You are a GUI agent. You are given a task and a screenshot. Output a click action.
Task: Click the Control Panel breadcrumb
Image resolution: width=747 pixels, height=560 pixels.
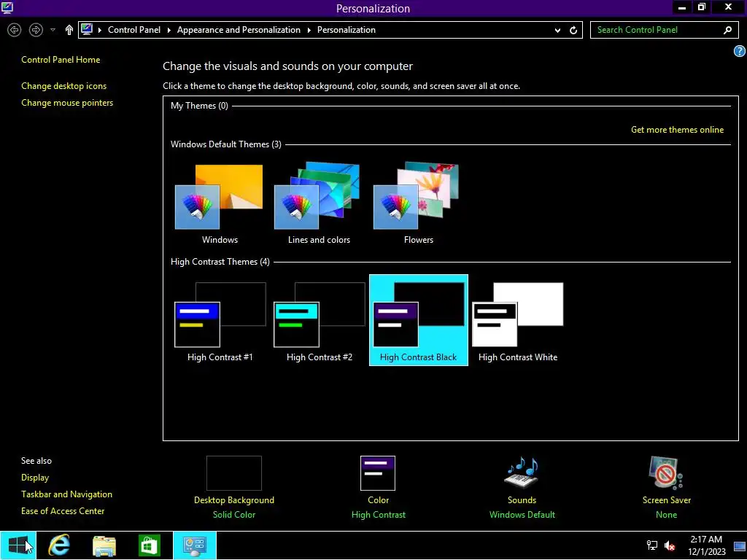tap(134, 30)
